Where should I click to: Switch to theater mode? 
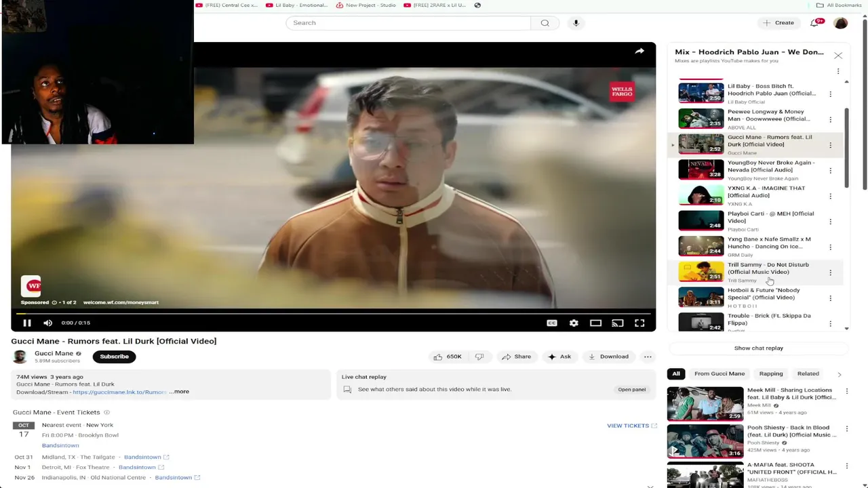pyautogui.click(x=595, y=323)
